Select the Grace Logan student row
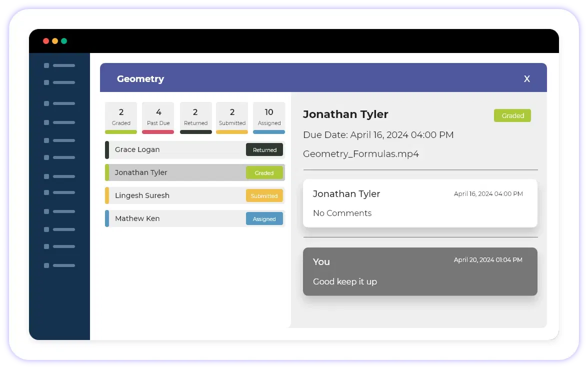Viewport: 588px width, 369px height. point(195,149)
